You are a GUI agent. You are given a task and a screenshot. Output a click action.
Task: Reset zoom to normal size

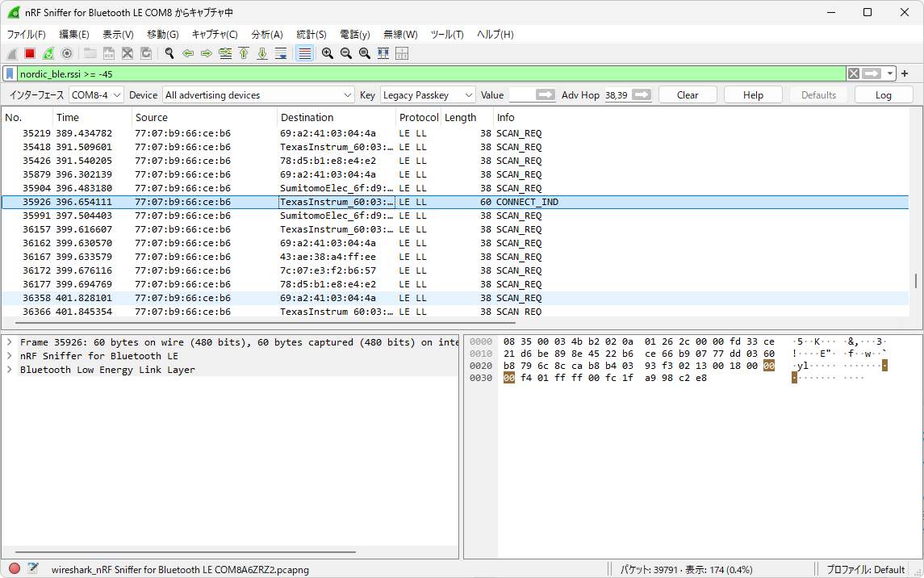point(363,53)
